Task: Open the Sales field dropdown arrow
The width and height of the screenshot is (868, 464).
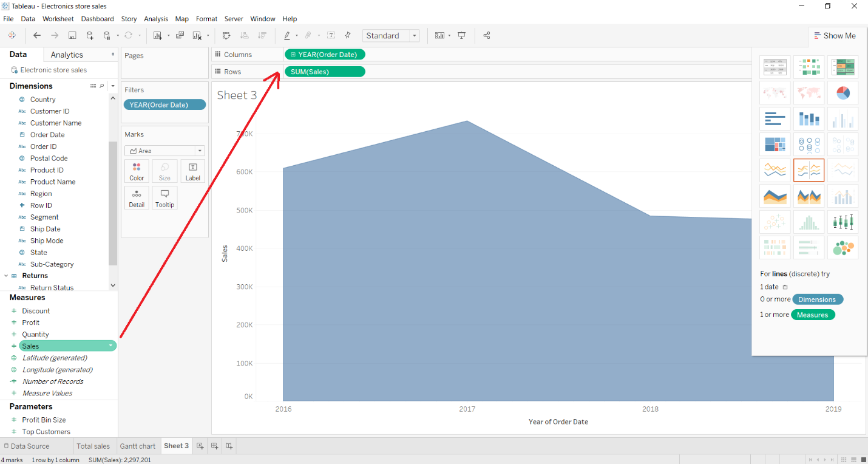Action: tap(110, 346)
